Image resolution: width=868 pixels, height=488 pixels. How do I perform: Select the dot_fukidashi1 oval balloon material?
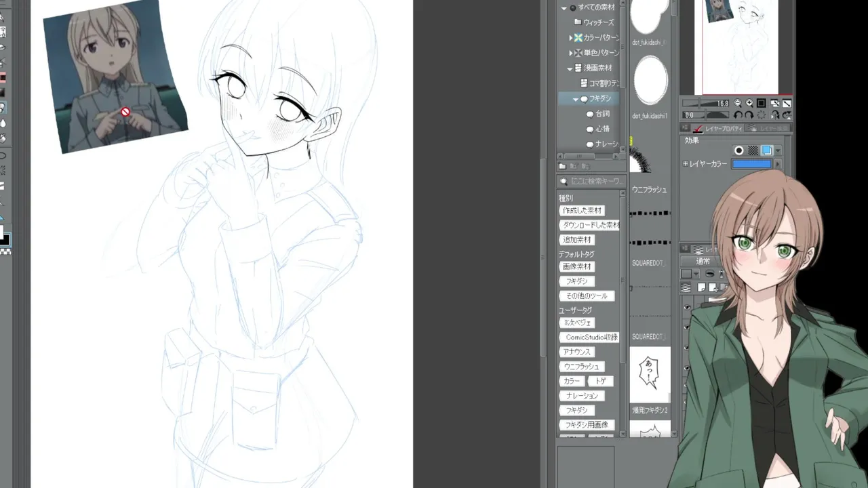tap(650, 79)
